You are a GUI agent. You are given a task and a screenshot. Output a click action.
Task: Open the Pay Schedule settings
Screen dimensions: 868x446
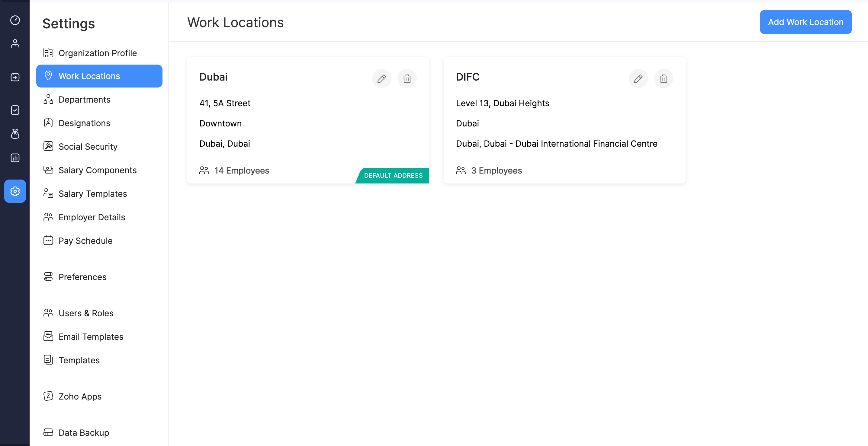(x=85, y=241)
